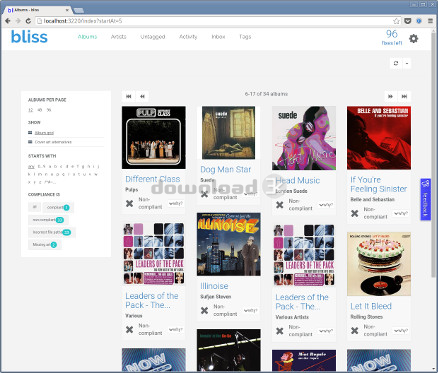Jump to first page of albums
The width and height of the screenshot is (438, 373).
coord(129,96)
